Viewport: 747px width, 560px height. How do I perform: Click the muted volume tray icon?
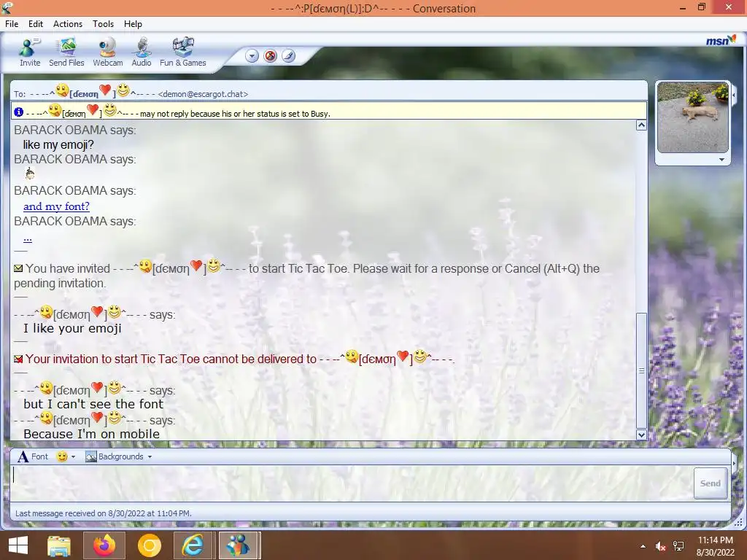pyautogui.click(x=660, y=546)
